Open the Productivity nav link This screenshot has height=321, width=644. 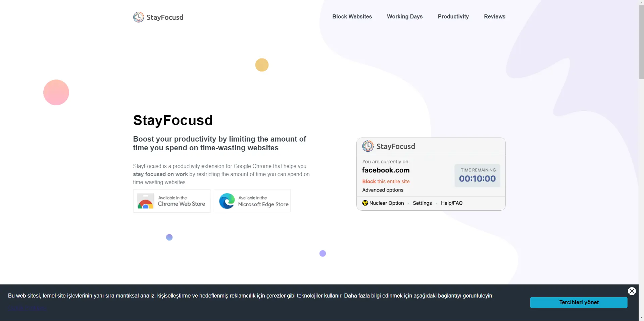click(453, 16)
